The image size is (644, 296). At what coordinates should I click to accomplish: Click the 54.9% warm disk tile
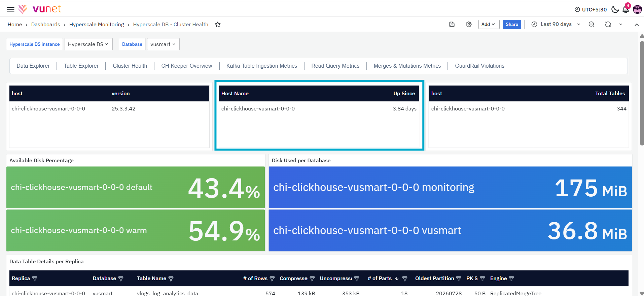pos(136,230)
